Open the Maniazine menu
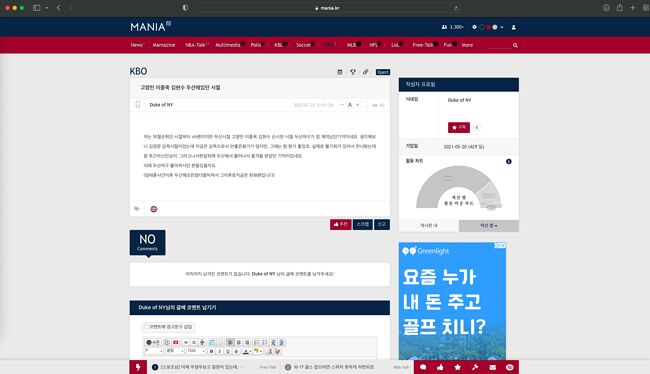This screenshot has width=650, height=374. pyautogui.click(x=164, y=45)
